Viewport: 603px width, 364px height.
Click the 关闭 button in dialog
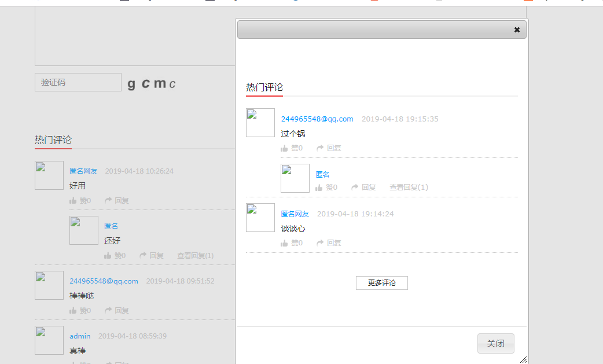tap(496, 343)
